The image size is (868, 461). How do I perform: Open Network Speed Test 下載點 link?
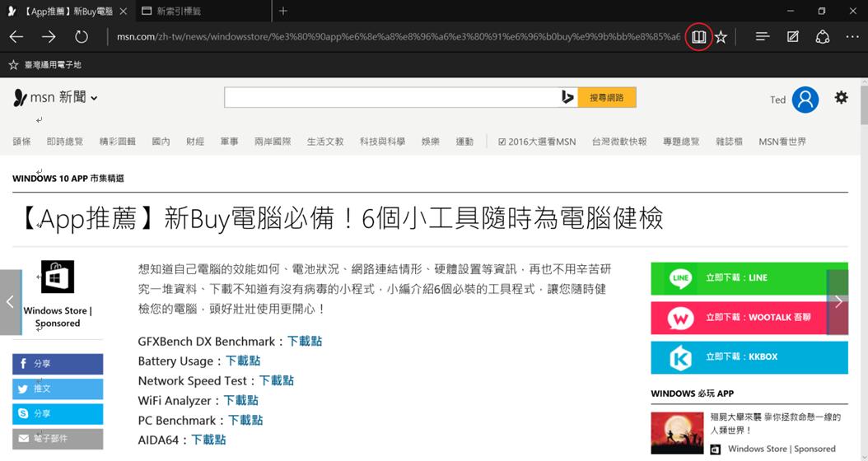[x=277, y=381]
